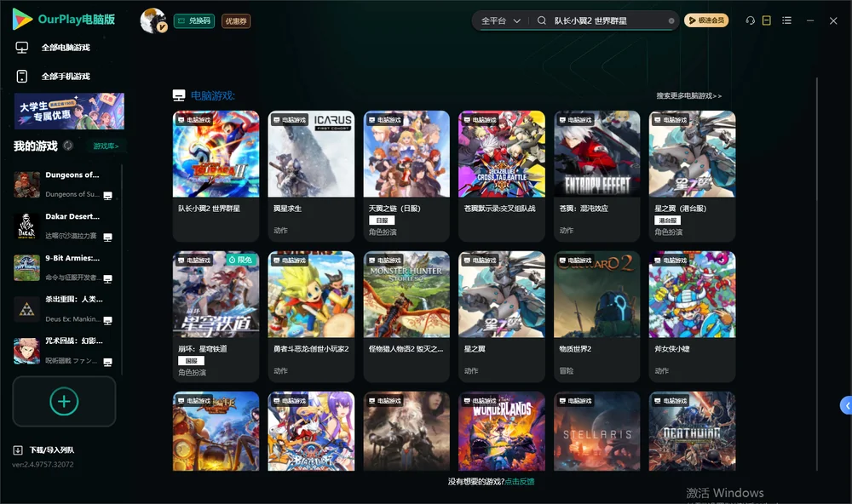Open the user avatar profile
The width and height of the screenshot is (852, 504).
pyautogui.click(x=153, y=20)
